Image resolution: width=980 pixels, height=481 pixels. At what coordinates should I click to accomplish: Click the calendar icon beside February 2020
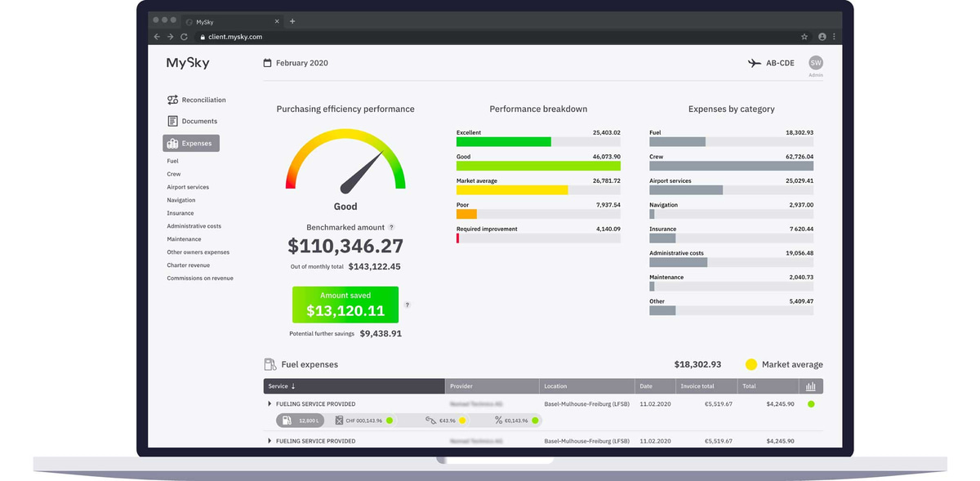(266, 62)
